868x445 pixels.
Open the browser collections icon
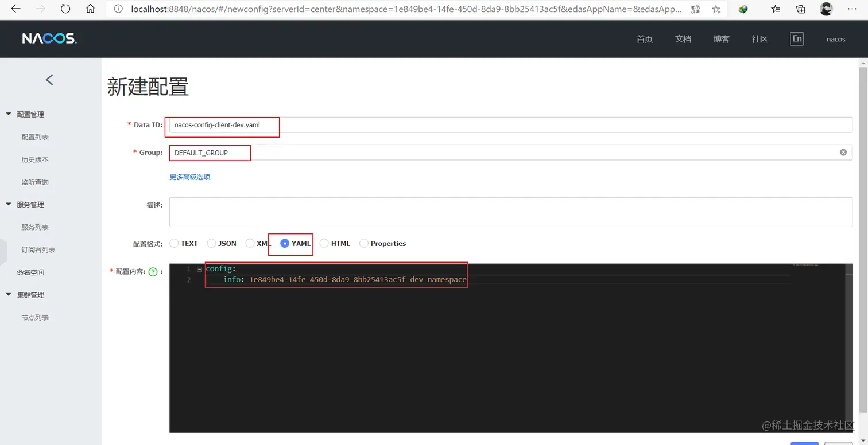(x=801, y=9)
